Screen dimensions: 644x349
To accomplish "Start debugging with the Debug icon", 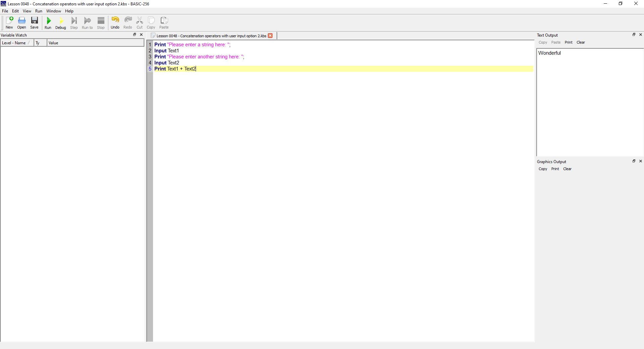I will [x=60, y=23].
